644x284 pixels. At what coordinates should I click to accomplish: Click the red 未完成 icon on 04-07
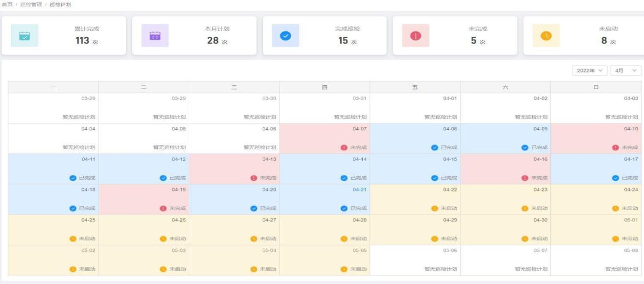point(344,147)
